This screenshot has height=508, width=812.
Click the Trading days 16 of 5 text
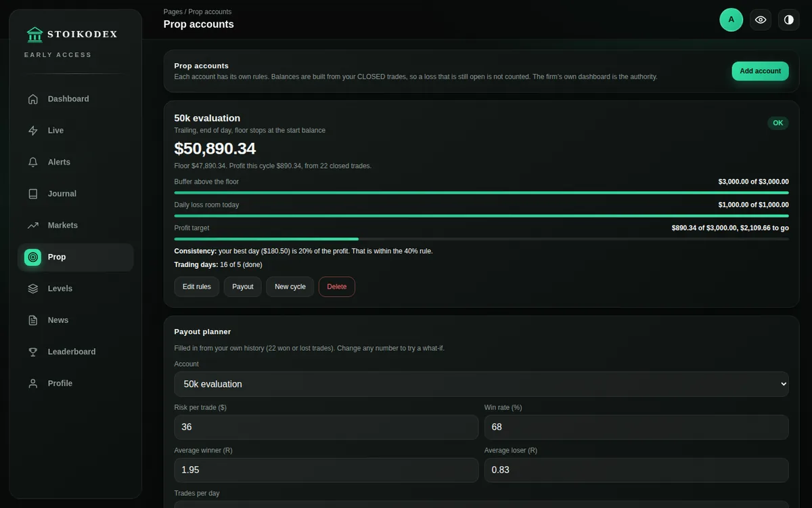[x=218, y=265]
